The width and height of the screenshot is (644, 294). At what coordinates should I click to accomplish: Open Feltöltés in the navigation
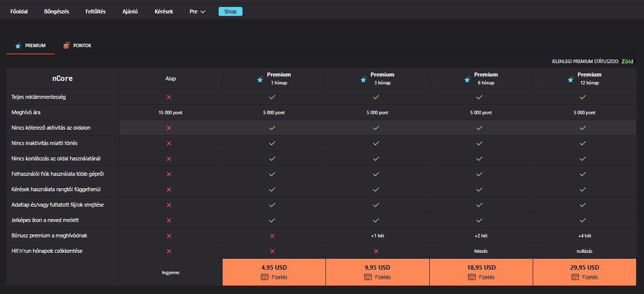coord(95,11)
